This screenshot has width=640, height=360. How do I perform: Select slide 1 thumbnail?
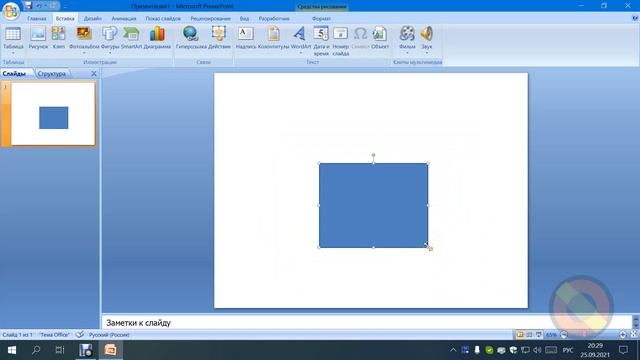click(53, 113)
